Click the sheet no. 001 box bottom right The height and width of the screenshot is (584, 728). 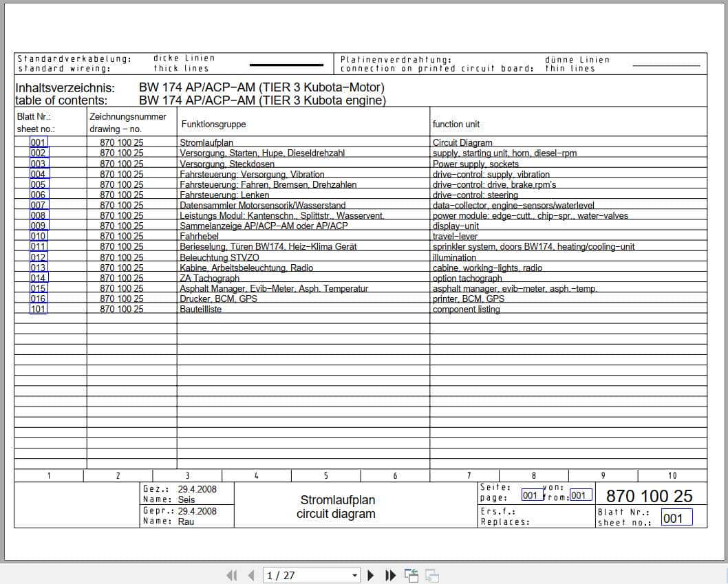tap(676, 517)
